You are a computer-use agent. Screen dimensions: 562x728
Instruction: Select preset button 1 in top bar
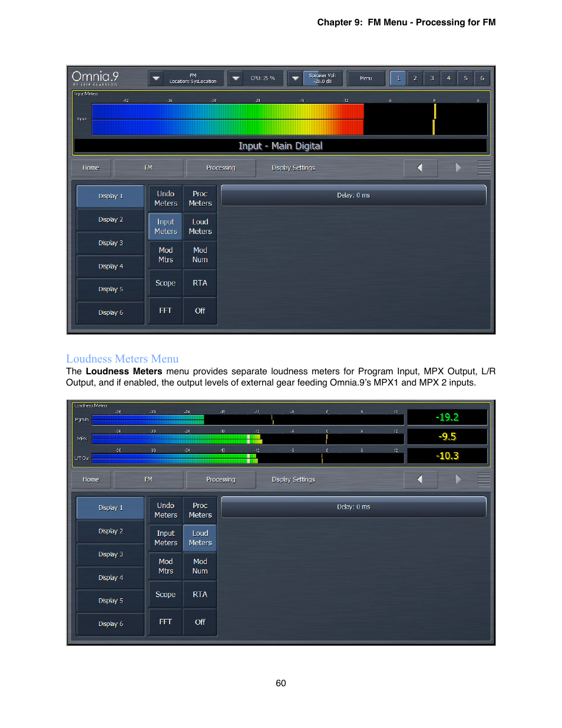(x=398, y=78)
